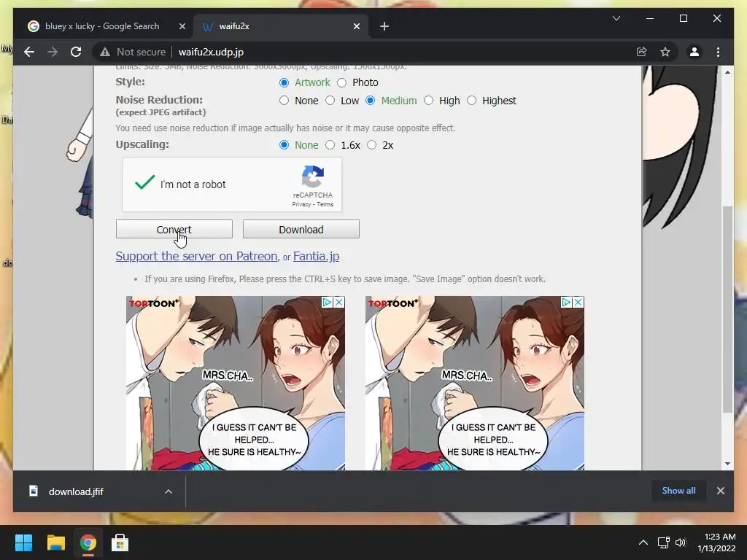Expand the download.jfif options chevron

(x=169, y=491)
